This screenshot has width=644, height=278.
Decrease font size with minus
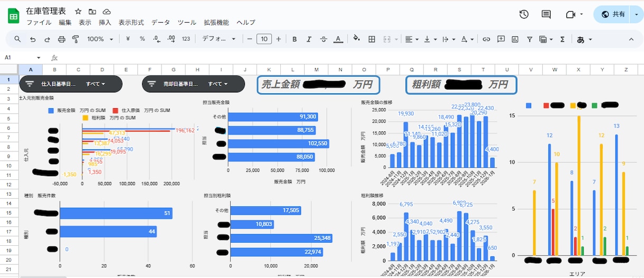[x=250, y=39]
